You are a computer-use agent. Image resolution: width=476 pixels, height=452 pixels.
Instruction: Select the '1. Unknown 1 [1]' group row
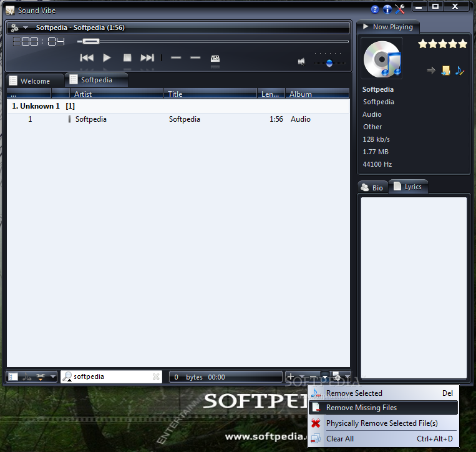pyautogui.click(x=178, y=106)
